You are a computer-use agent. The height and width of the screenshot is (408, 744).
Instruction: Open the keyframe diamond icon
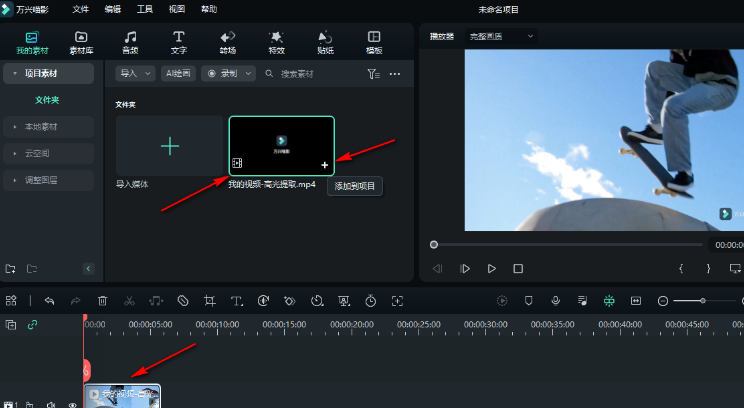pyautogui.click(x=289, y=301)
